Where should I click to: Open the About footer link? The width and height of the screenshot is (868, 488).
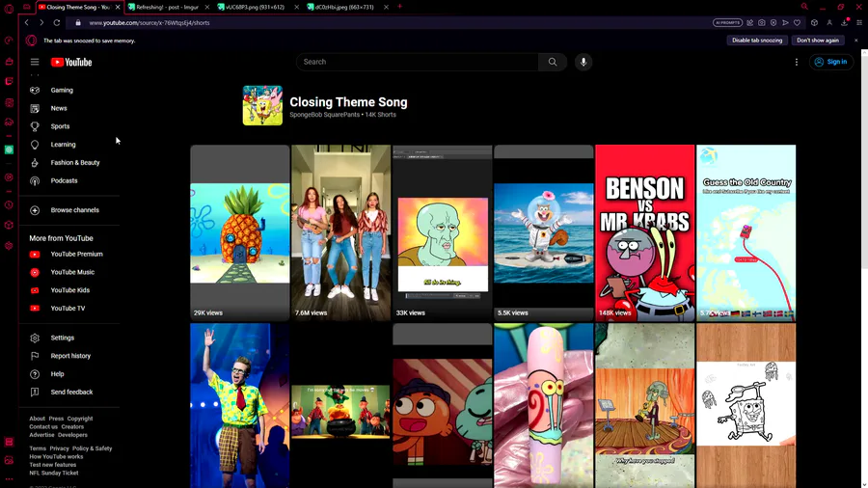[37, 419]
